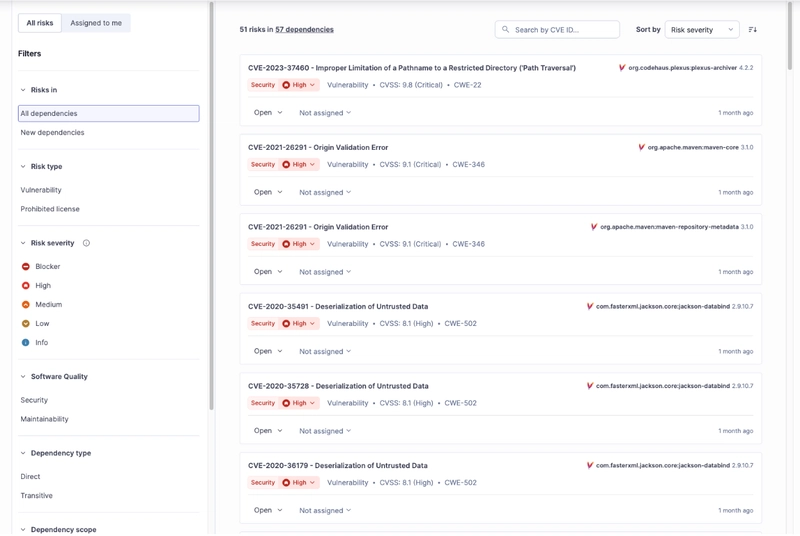The height and width of the screenshot is (536, 800).
Task: Collapse the Software Quality filter section
Action: (23, 377)
